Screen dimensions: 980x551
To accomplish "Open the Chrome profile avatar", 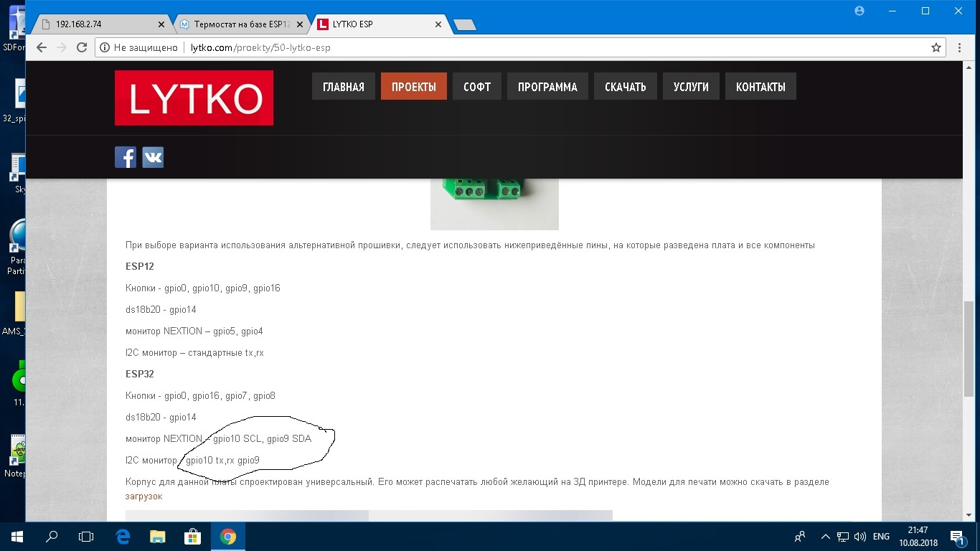I will point(859,11).
